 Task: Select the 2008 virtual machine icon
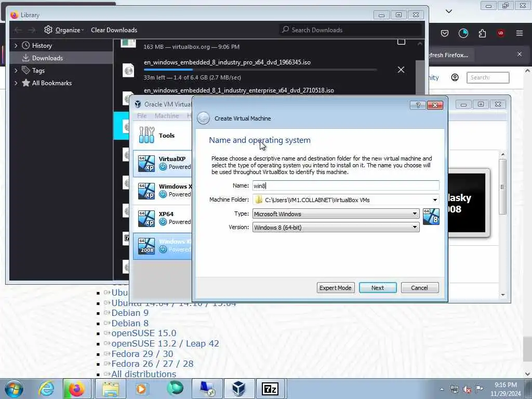[147, 246]
